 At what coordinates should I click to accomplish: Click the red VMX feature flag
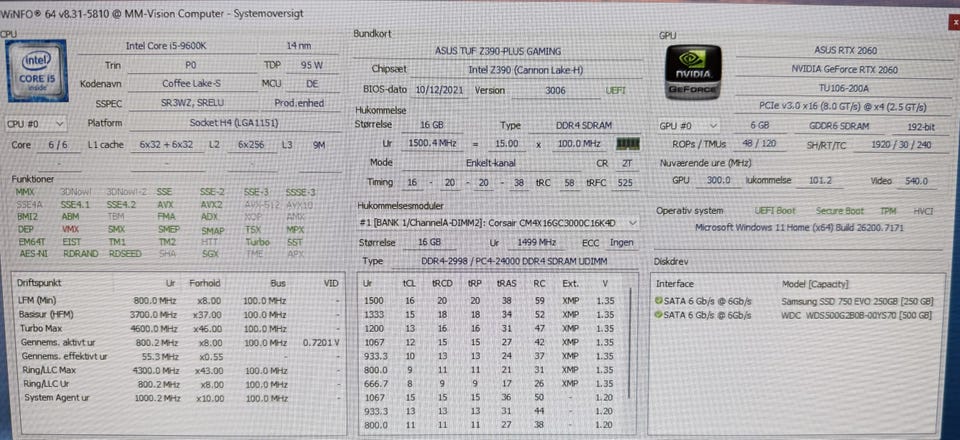tap(70, 229)
